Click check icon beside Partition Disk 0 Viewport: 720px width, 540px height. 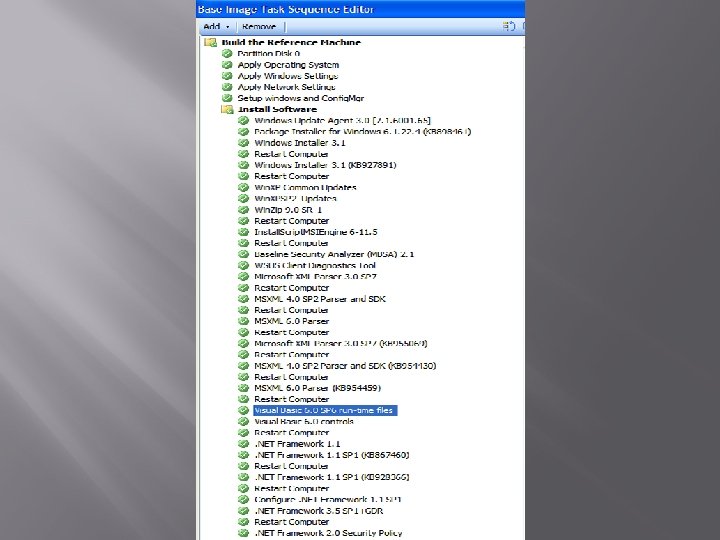click(x=227, y=54)
